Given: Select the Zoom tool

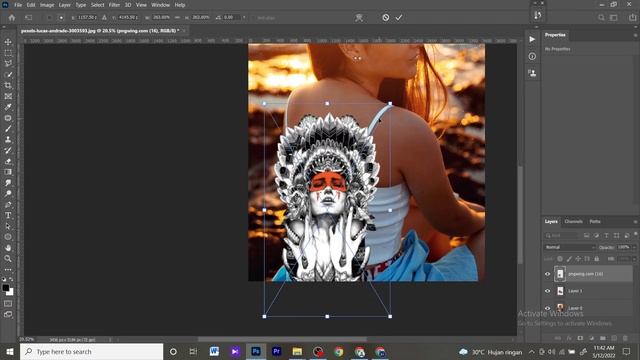Looking at the screenshot, I should click(x=8, y=258).
